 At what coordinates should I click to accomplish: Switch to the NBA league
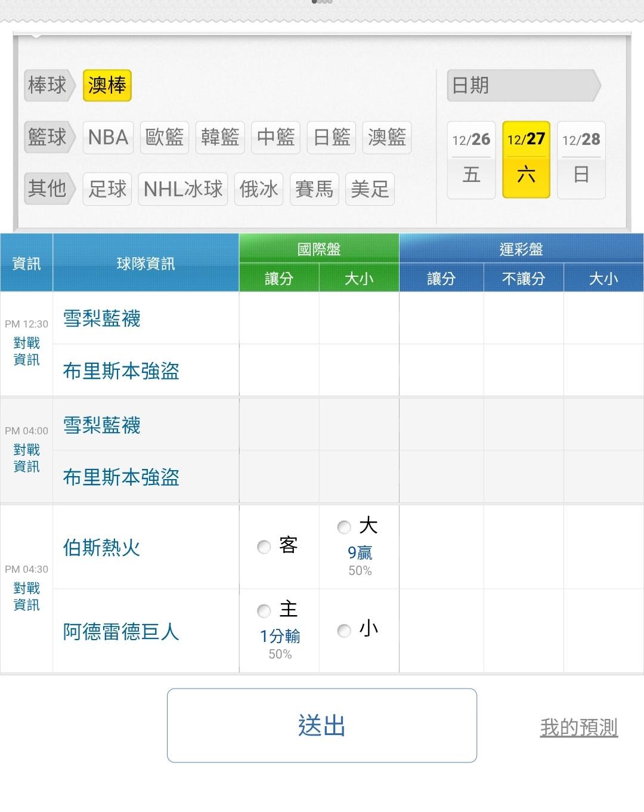tap(108, 137)
